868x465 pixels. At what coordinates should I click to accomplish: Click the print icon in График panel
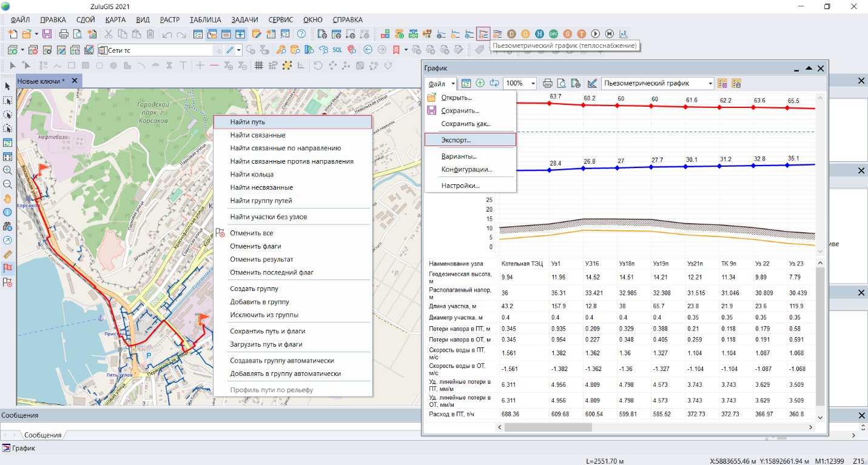[548, 84]
